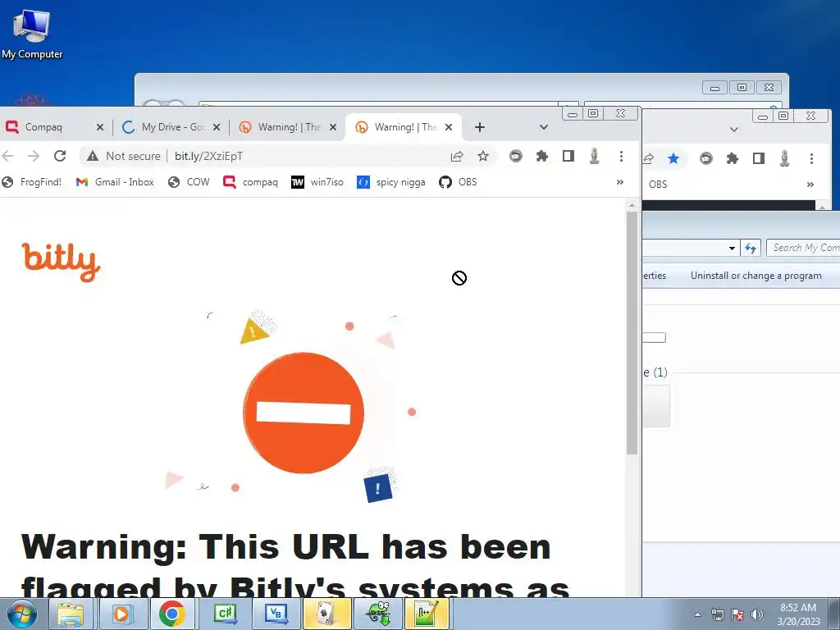The width and height of the screenshot is (840, 630).
Task: Open the Action Center flag icon
Action: (737, 614)
